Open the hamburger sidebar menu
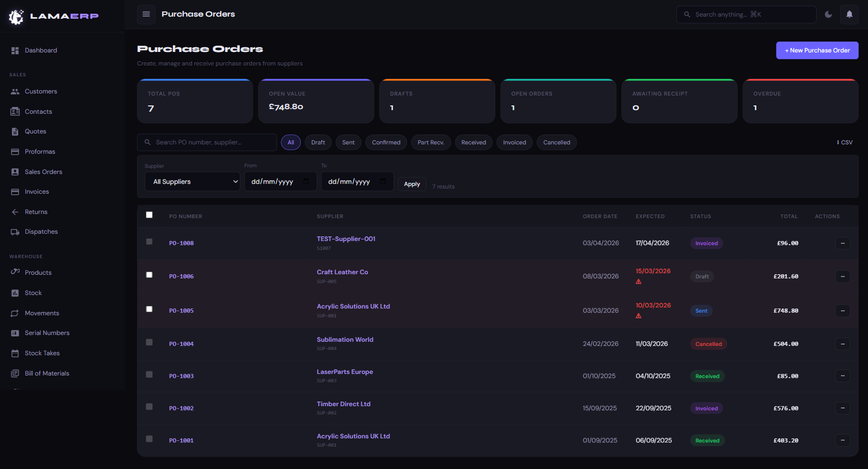The height and width of the screenshot is (469, 868). click(x=146, y=14)
